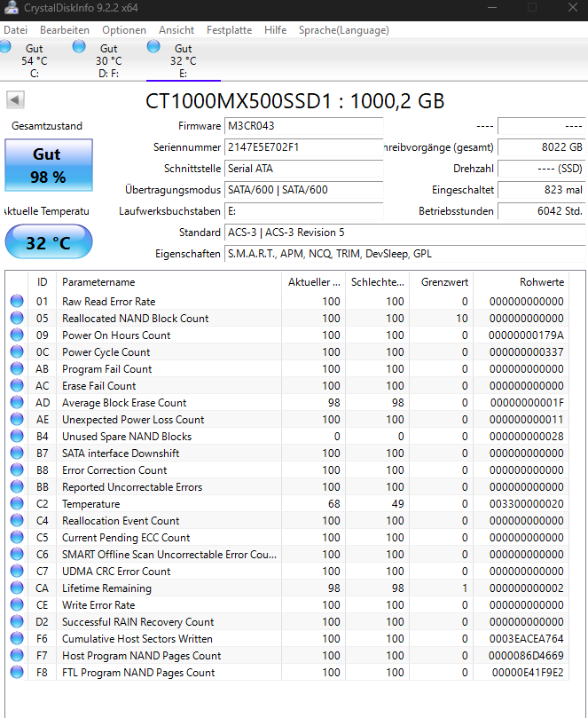Open the Festplatte menu
This screenshot has height=718, width=588.
click(229, 30)
